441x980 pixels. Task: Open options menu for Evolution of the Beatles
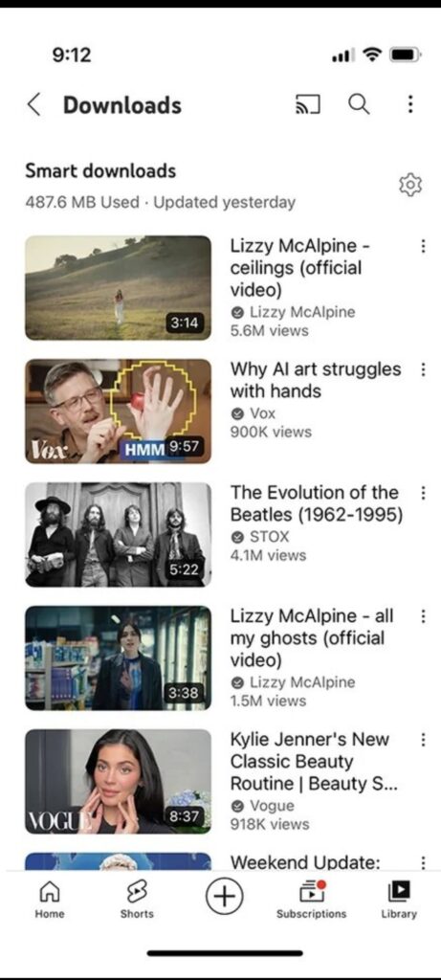[423, 493]
